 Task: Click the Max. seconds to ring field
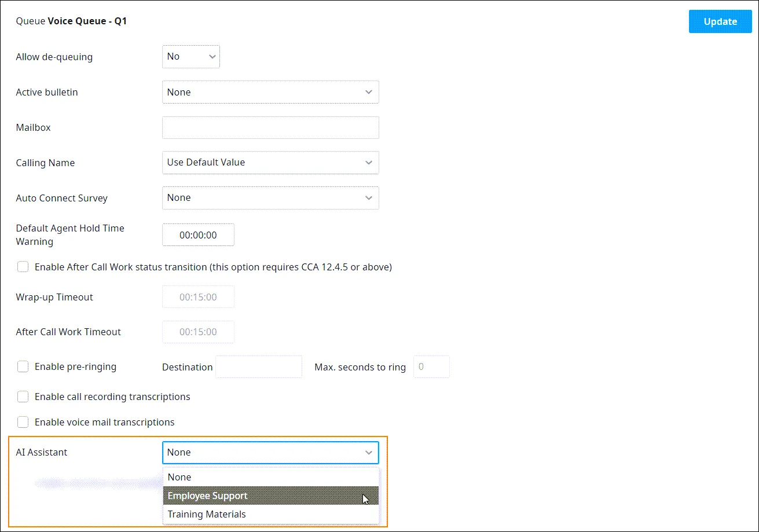tap(431, 367)
